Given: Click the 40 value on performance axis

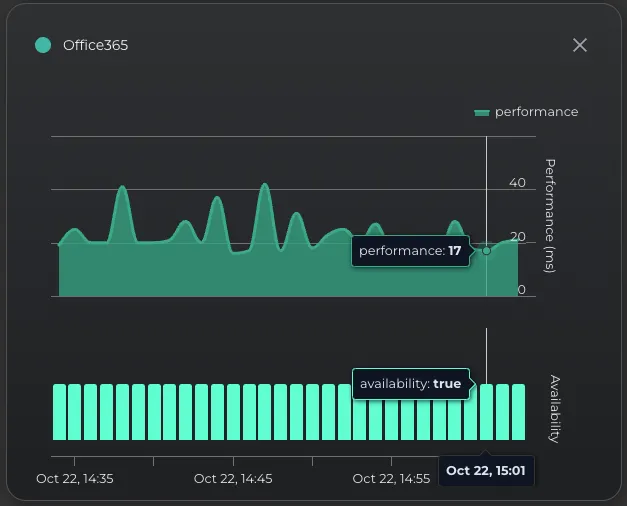Looking at the screenshot, I should (517, 183).
